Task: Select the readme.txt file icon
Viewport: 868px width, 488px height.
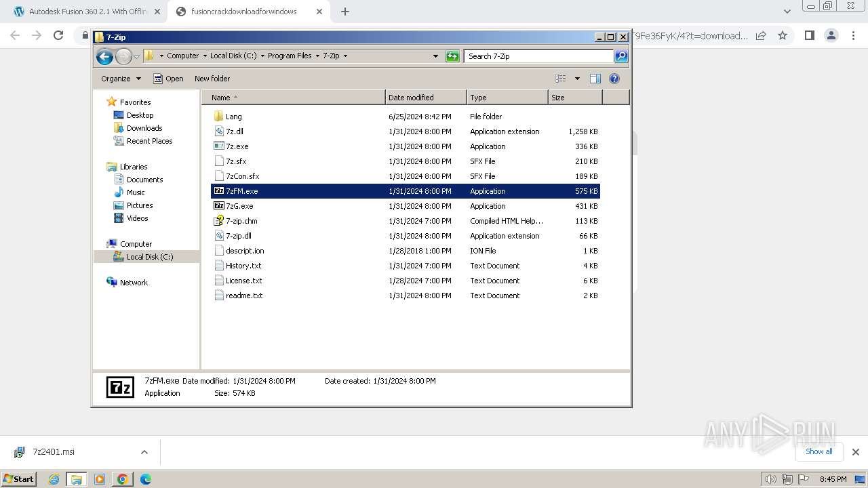Action: [218, 296]
